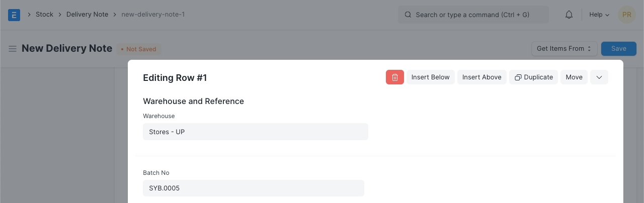Duplicate the row being edited
Screen dimensions: 644x203
[x=533, y=77]
